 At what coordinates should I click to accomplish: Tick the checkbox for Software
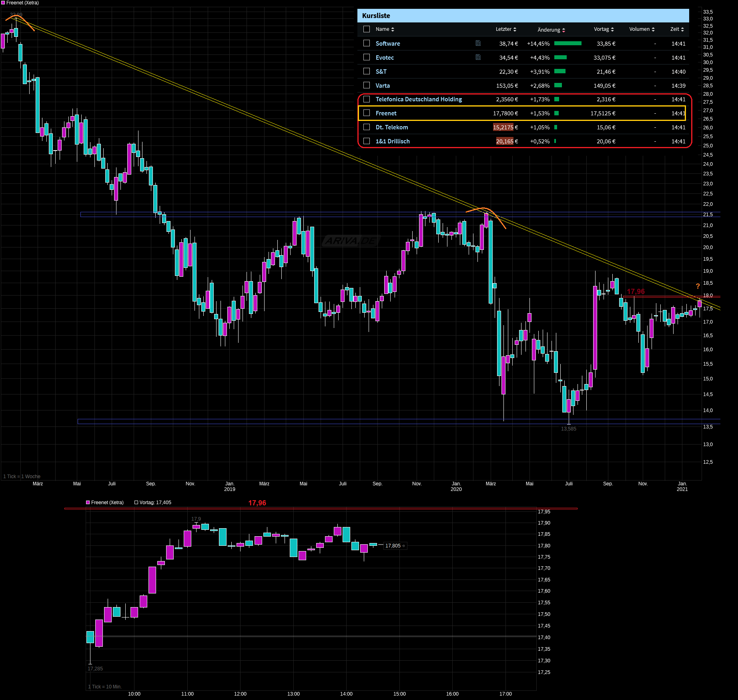367,43
